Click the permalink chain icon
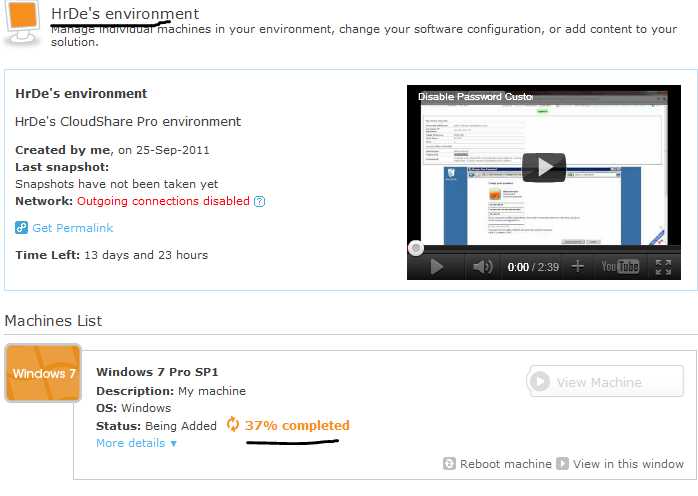Viewport: 698px width, 496px height. [21, 228]
